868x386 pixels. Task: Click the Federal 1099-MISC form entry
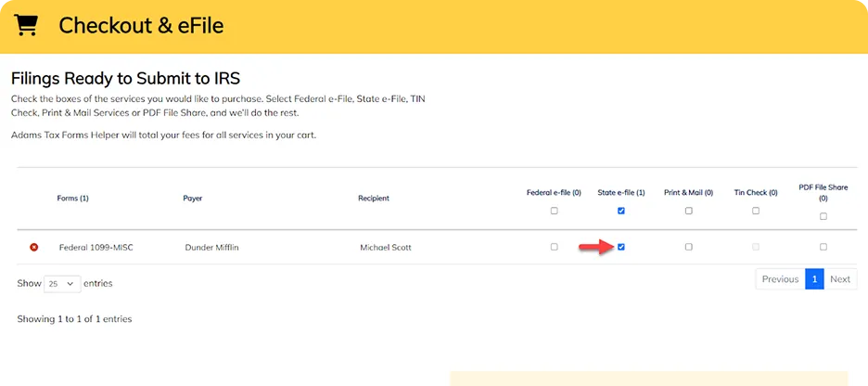click(x=96, y=248)
